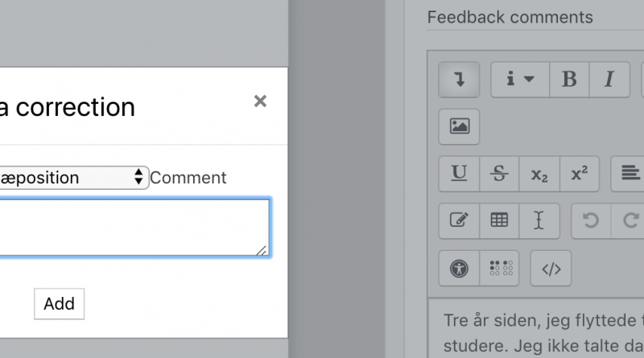Apply subscript formatting
The width and height of the screenshot is (644, 358).
tap(539, 174)
